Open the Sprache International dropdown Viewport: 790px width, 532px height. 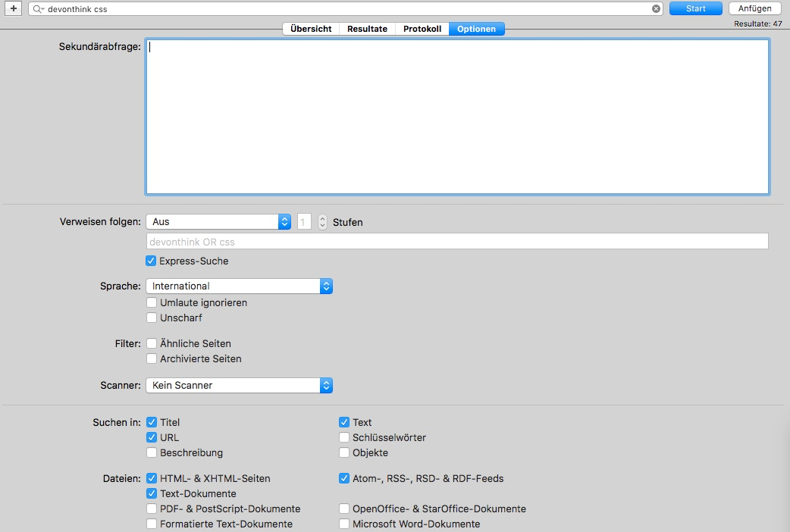coord(239,286)
